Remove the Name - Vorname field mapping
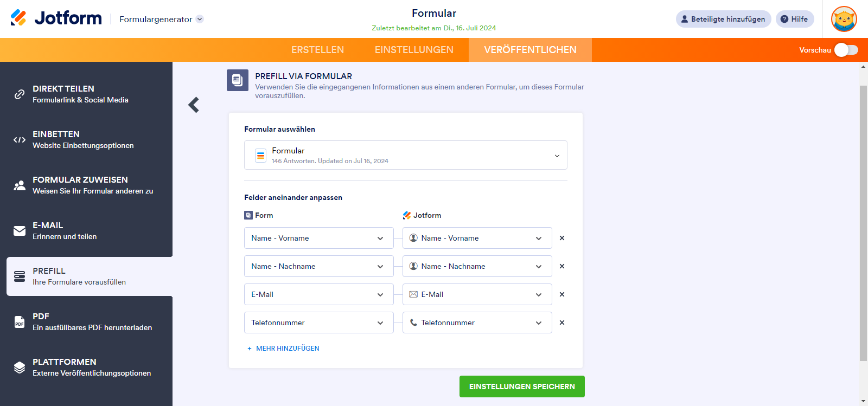 point(562,238)
